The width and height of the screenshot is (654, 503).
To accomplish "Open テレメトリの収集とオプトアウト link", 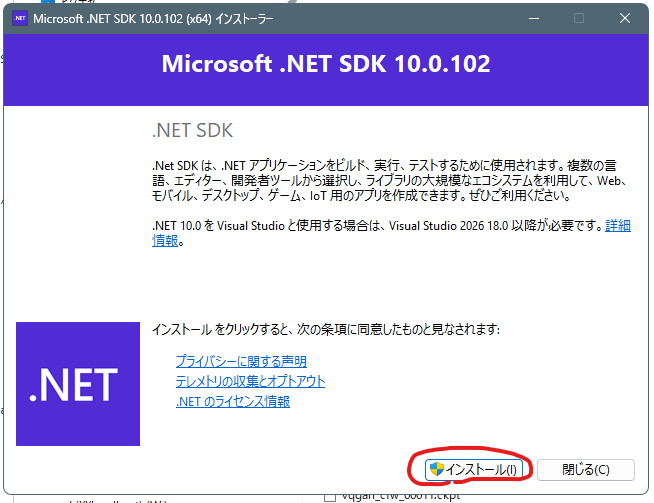I will [250, 381].
